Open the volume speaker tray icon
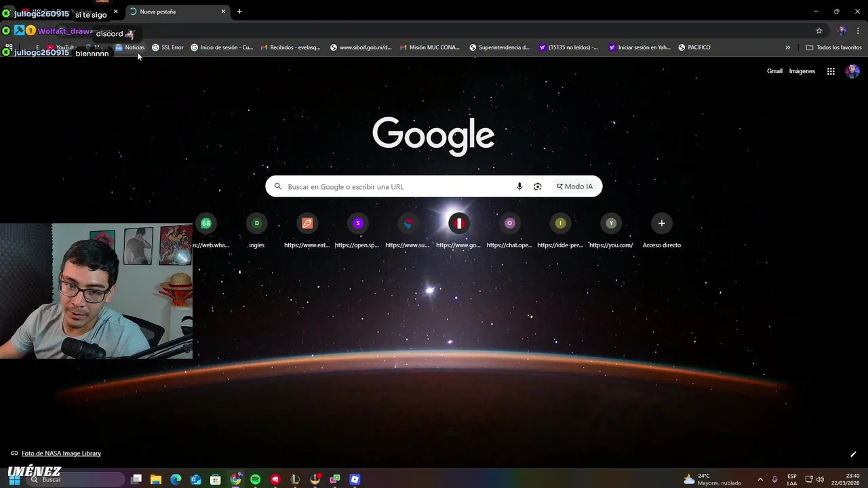The height and width of the screenshot is (488, 868). [x=820, y=479]
